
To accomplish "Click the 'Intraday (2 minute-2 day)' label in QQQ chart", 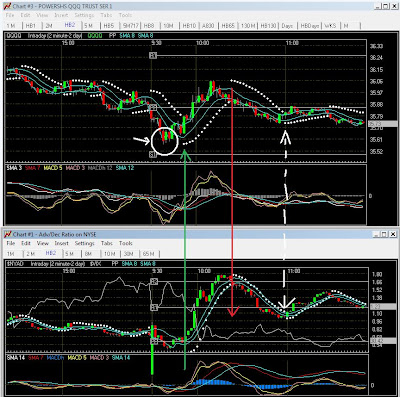I will click(x=55, y=35).
